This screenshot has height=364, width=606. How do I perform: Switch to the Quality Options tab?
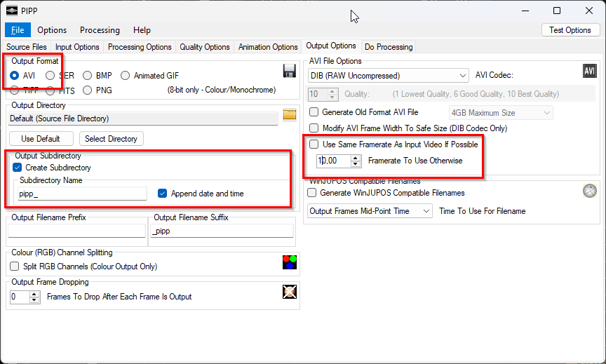point(205,47)
